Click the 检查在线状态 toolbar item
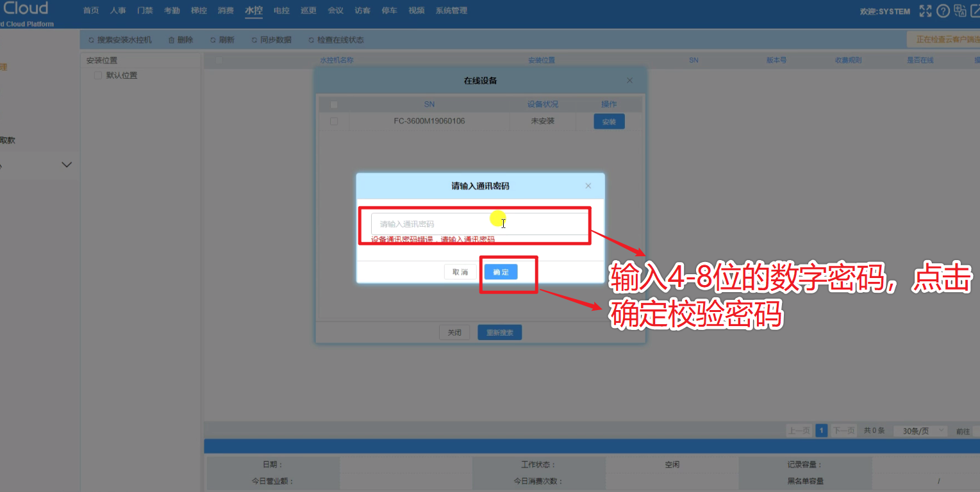The image size is (980, 492). tap(336, 40)
